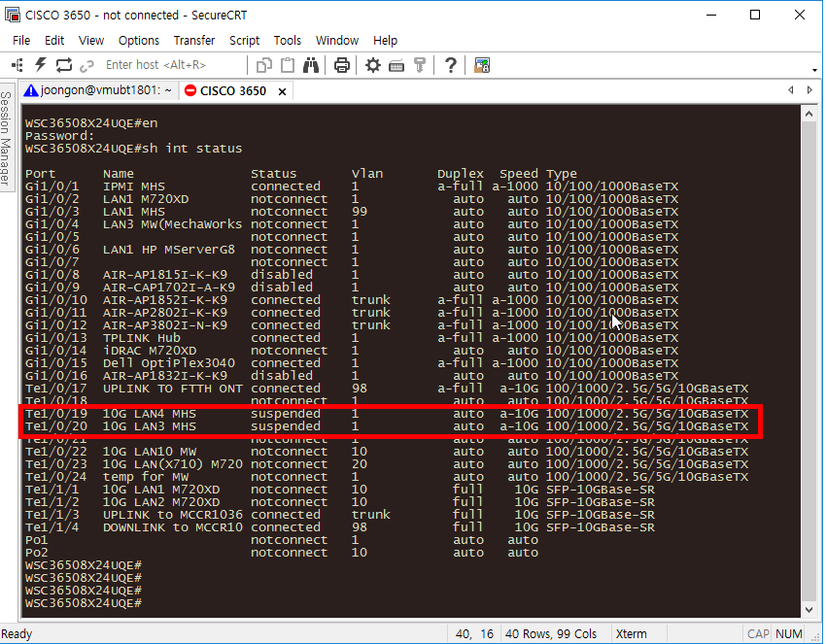The image size is (827, 644).
Task: Click the Print icon
Action: tap(342, 65)
